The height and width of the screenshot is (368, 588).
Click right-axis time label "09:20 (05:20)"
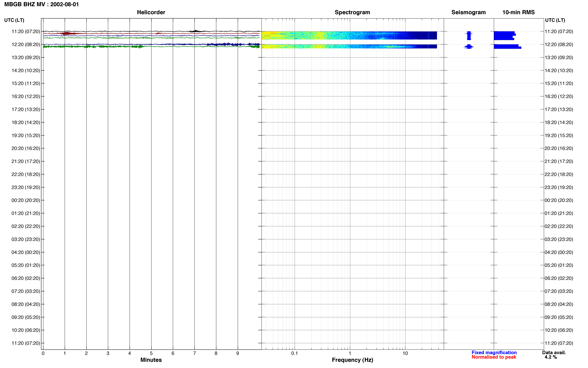click(x=559, y=317)
